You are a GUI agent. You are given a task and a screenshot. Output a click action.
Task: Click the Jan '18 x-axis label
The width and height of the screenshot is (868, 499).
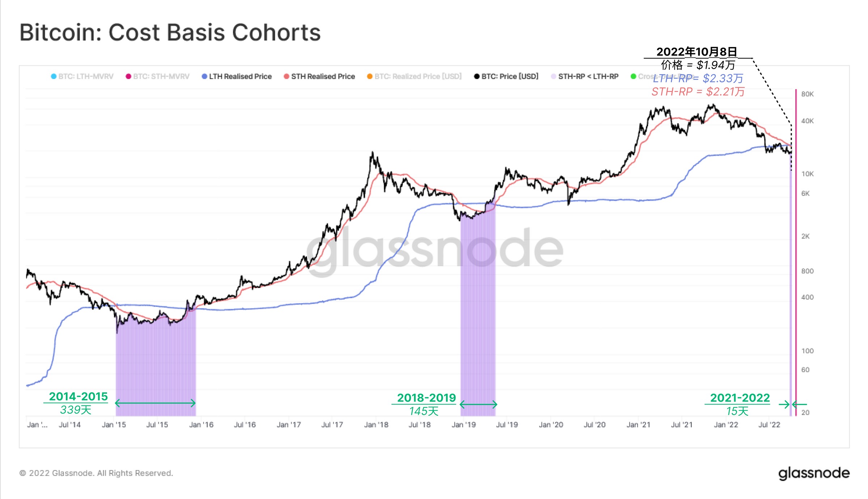(x=376, y=425)
